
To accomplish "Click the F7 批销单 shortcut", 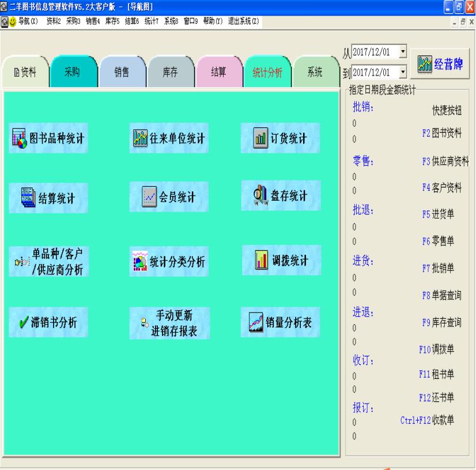I will (x=438, y=268).
